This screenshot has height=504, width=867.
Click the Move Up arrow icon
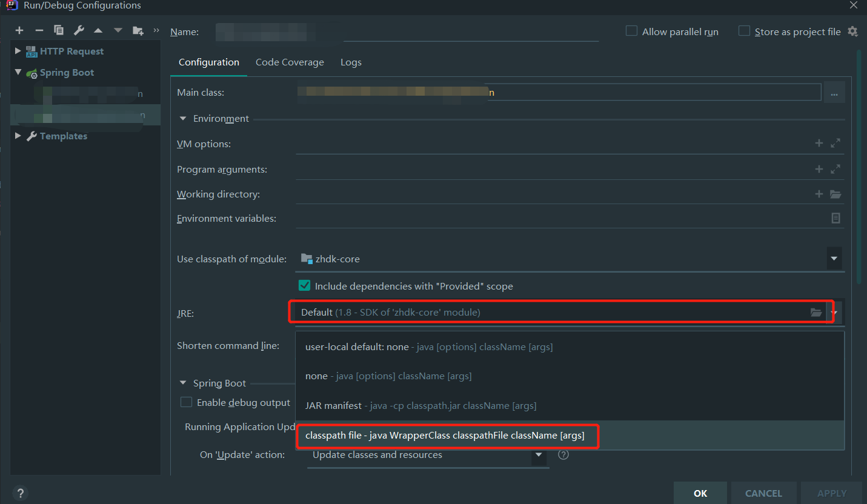pos(98,31)
